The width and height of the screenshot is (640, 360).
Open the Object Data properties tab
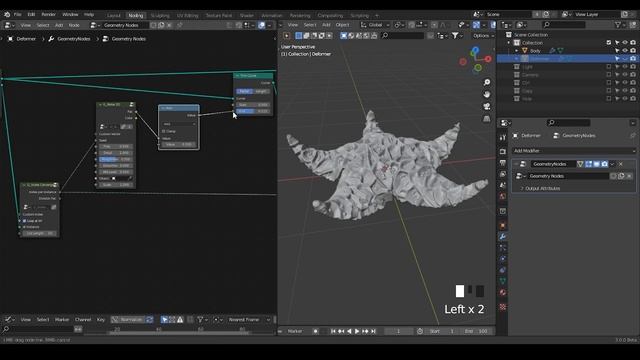[x=503, y=281]
